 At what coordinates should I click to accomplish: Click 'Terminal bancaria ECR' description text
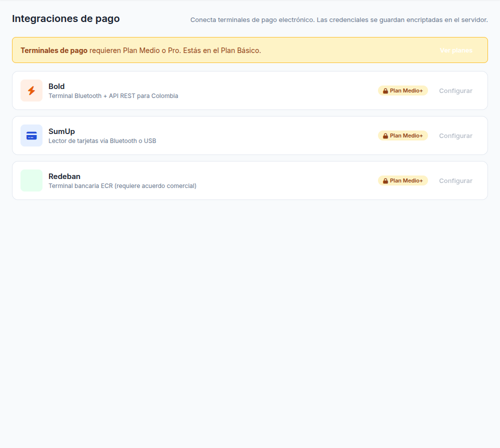(122, 186)
